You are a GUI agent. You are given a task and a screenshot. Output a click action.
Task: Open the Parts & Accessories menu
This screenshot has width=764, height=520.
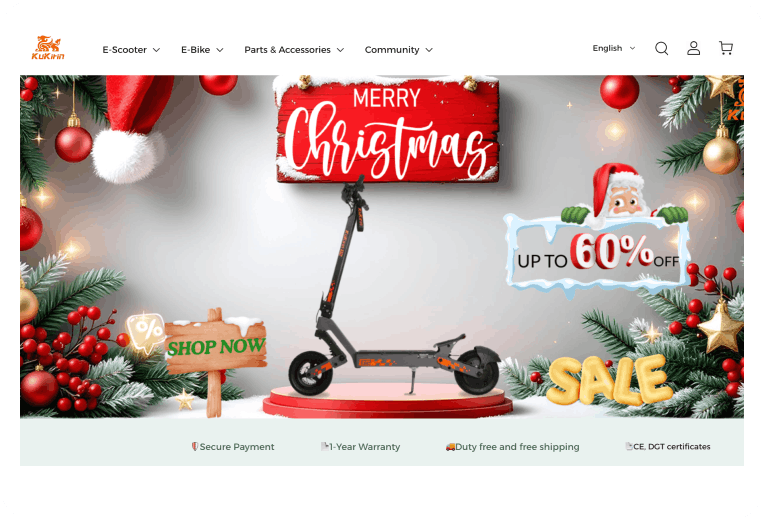294,50
